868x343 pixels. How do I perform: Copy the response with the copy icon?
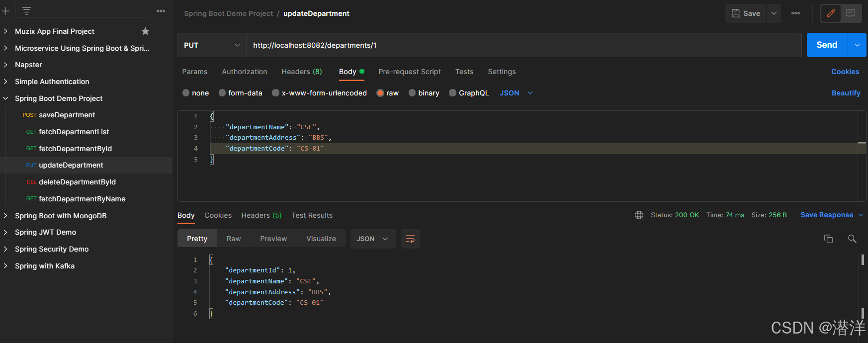click(x=828, y=239)
